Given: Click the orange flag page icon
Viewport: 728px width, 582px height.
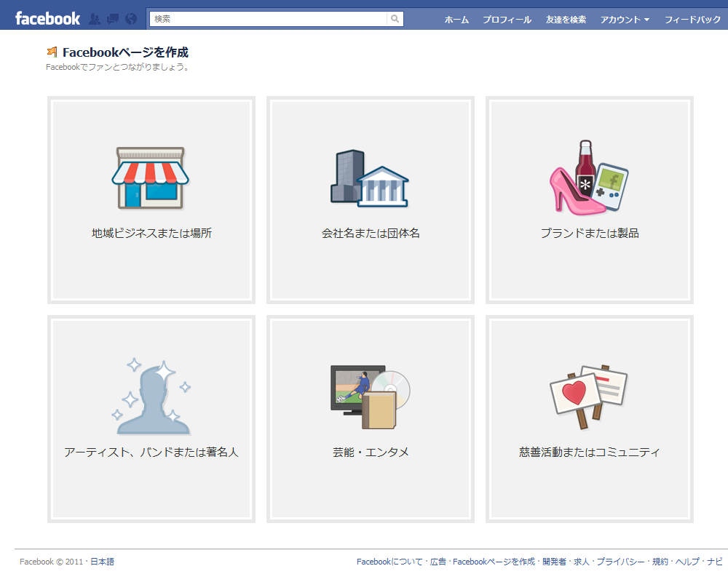Looking at the screenshot, I should 52,52.
